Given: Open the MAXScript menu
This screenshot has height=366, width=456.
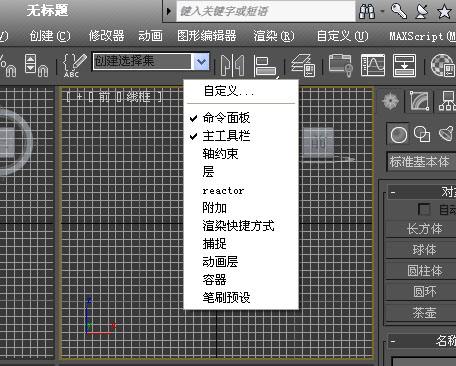Looking at the screenshot, I should tap(422, 36).
